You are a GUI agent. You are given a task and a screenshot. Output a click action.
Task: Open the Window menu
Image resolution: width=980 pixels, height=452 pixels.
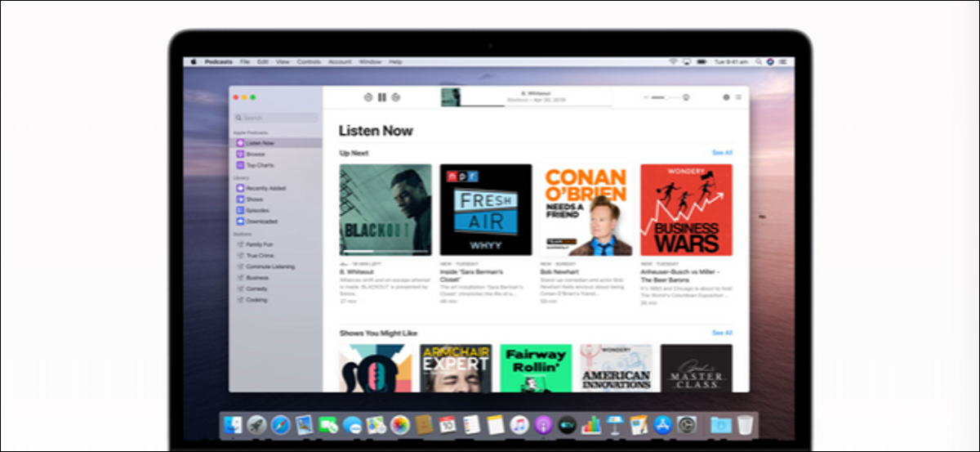pos(370,61)
